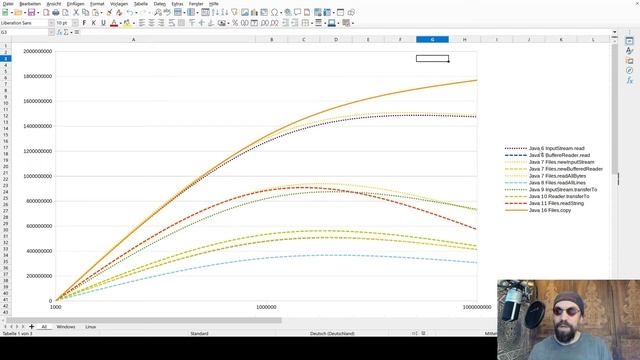Image resolution: width=640 pixels, height=360 pixels.
Task: Sort descending toolbar icon
Action: pos(224,13)
